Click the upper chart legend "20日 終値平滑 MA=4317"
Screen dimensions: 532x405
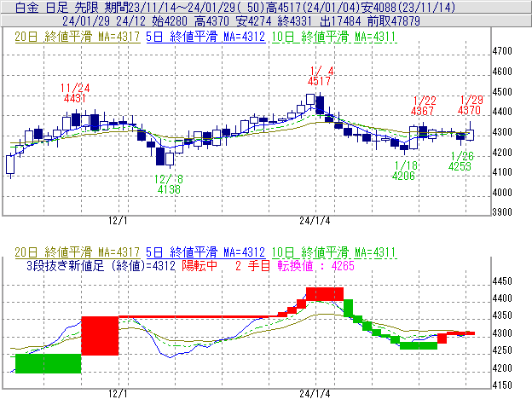click(78, 37)
